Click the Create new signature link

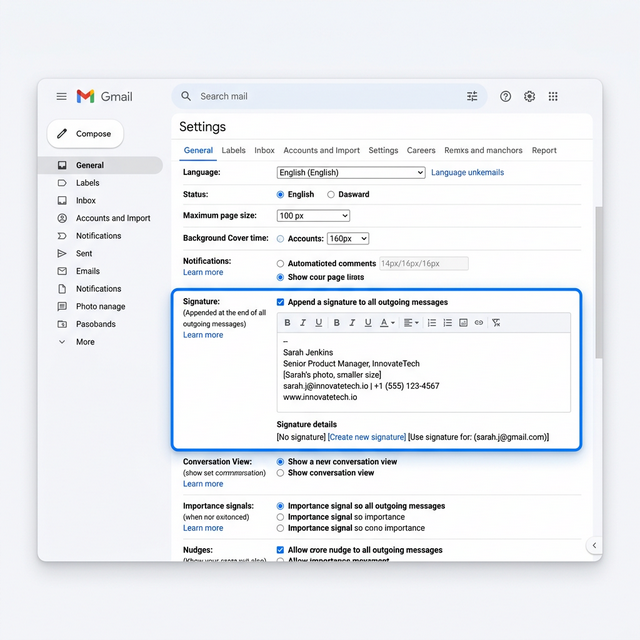coord(367,437)
